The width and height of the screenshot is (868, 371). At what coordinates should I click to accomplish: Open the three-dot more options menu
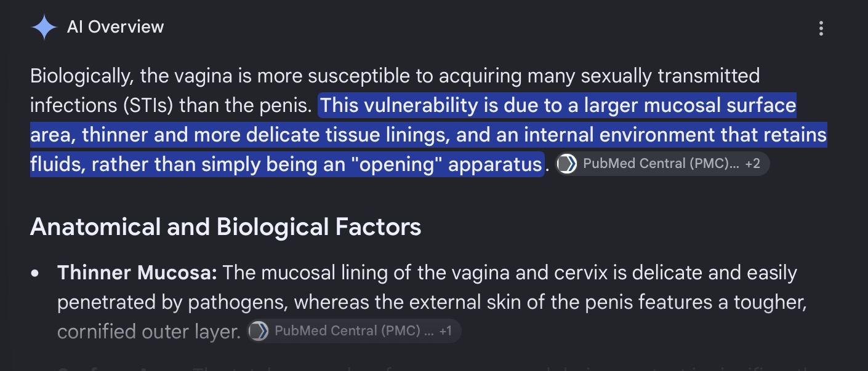pyautogui.click(x=821, y=28)
